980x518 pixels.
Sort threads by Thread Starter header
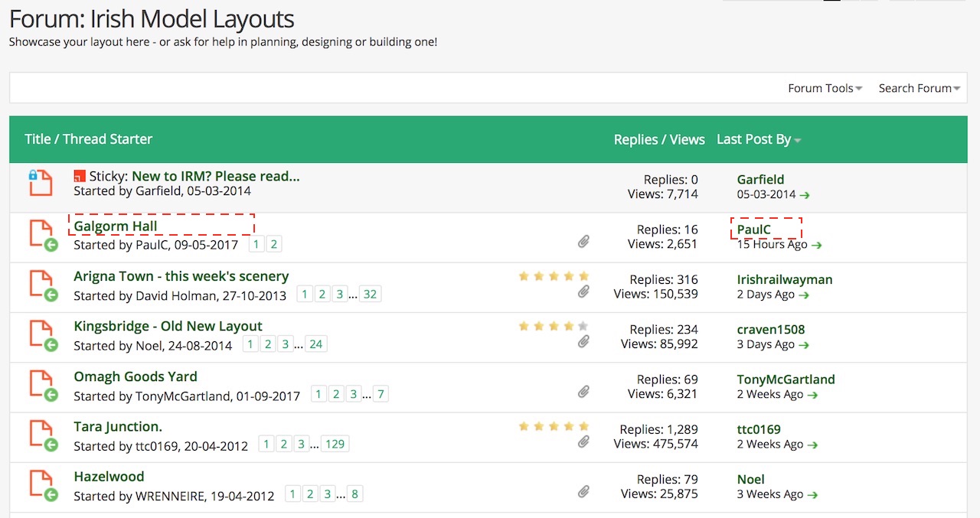107,139
